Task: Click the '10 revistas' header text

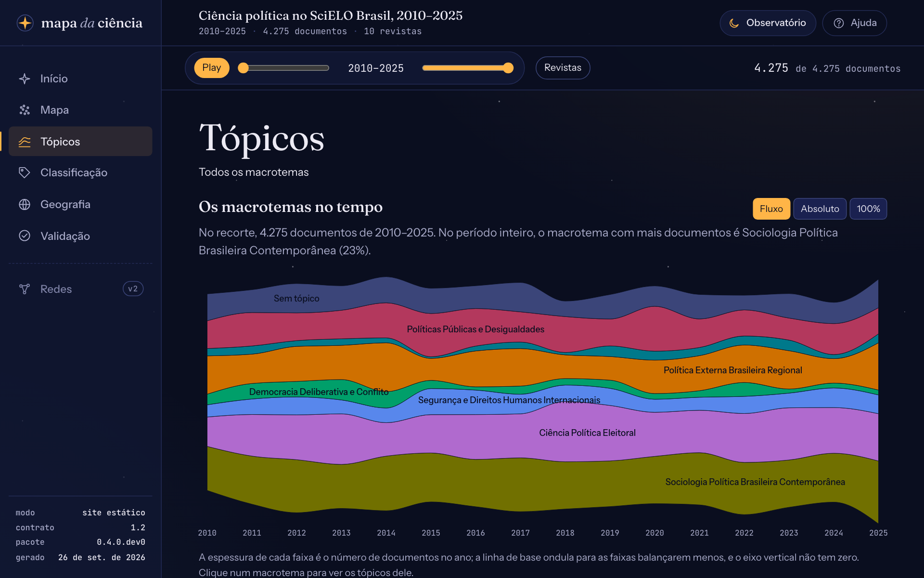Action: (393, 31)
